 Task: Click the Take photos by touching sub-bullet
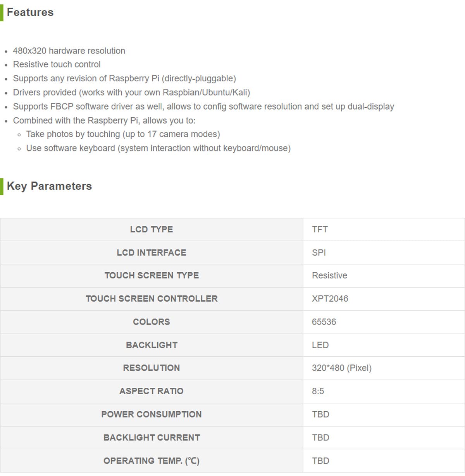pyautogui.click(x=123, y=134)
